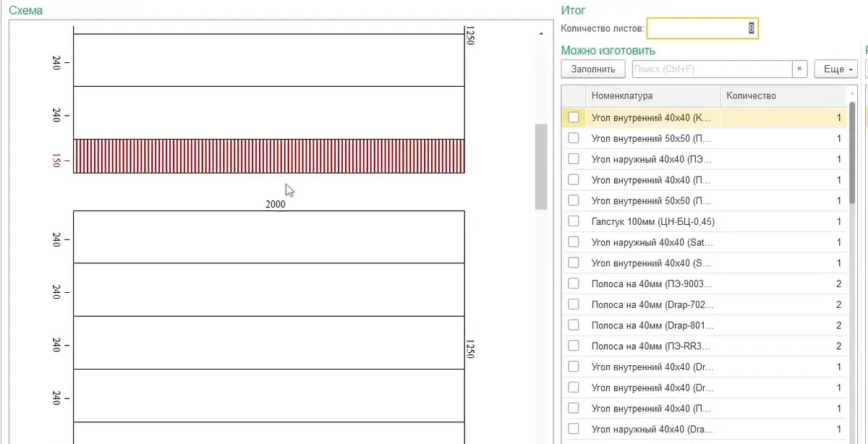
Task: Click the text Полоса на 40мм (ПЭ-RR3...
Action: click(652, 346)
